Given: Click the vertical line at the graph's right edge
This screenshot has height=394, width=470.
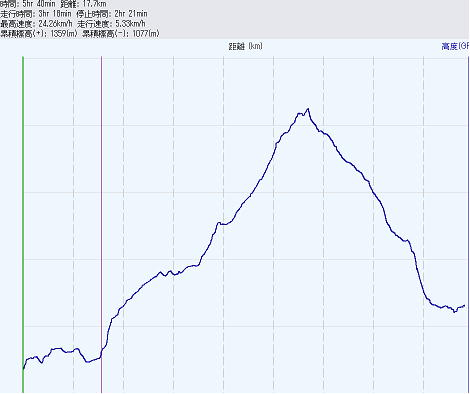Looking at the screenshot, I should [468, 224].
